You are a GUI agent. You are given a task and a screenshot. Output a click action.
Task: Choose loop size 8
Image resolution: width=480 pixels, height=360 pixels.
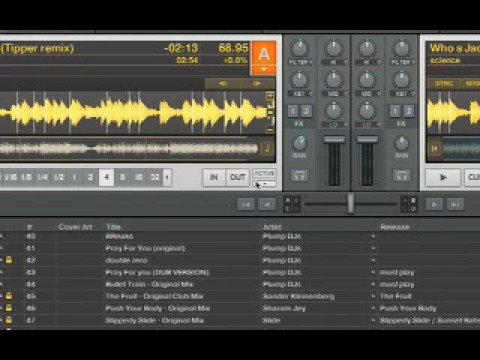[x=122, y=177]
